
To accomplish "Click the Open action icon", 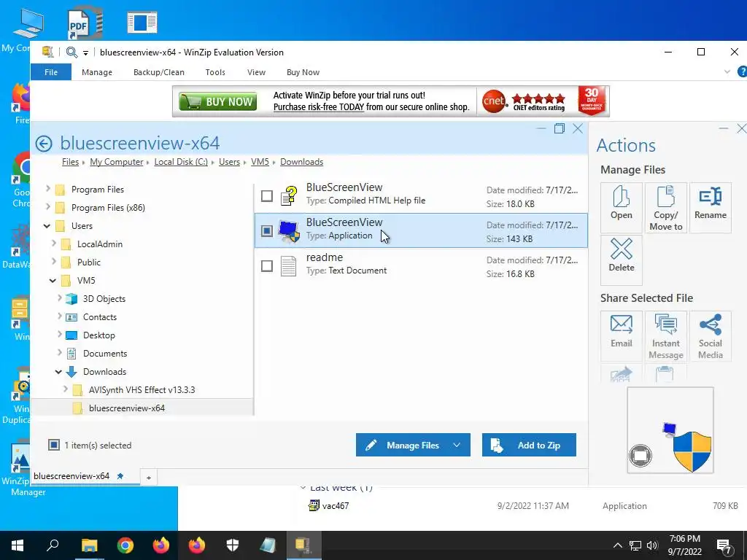I will coord(622,208).
